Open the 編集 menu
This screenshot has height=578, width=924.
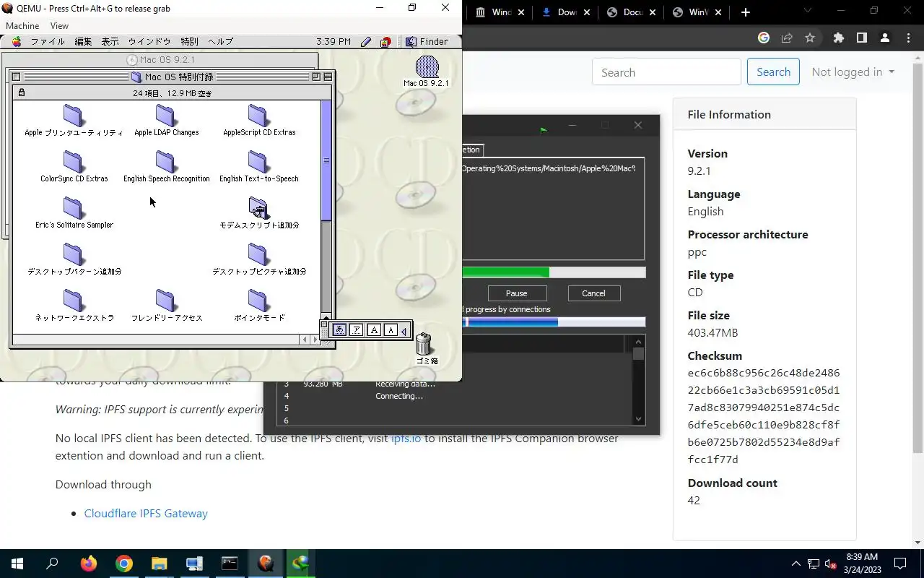83,42
